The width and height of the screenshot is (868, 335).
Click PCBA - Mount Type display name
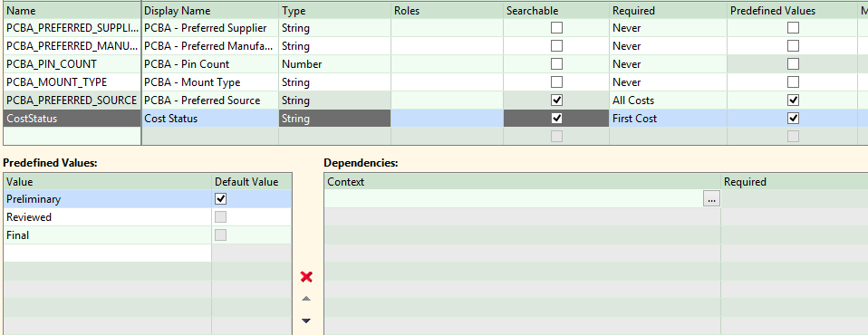click(210, 82)
